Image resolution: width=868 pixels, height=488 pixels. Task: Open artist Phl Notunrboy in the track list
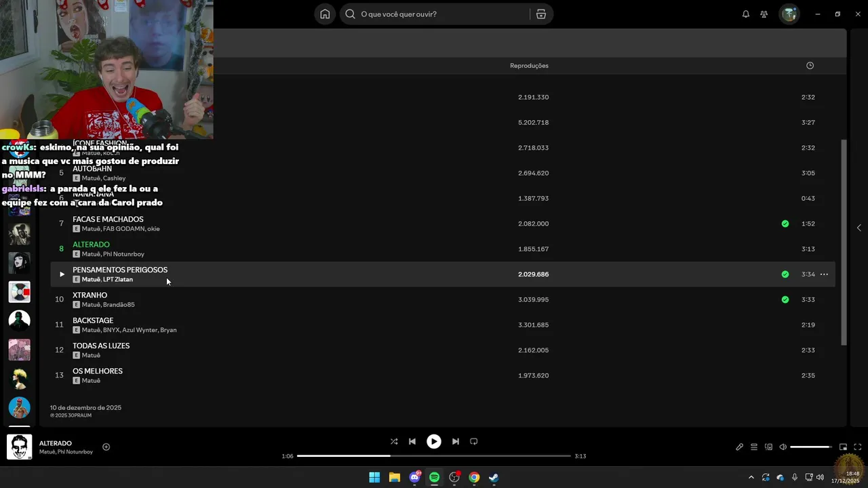(123, 254)
